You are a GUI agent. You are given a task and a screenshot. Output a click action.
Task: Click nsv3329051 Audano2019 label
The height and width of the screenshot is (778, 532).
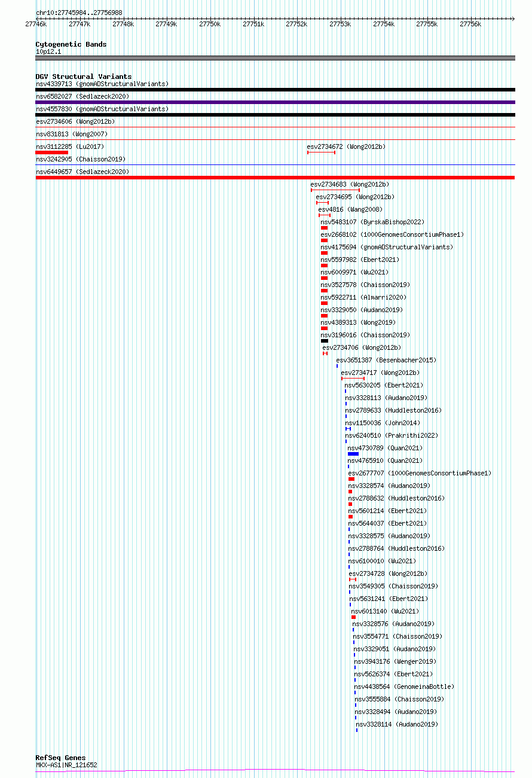click(395, 649)
